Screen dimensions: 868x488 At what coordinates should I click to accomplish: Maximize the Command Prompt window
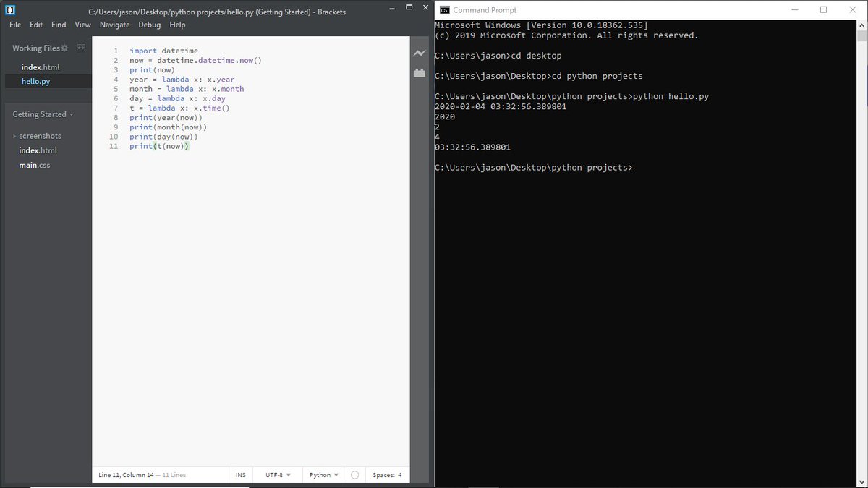click(x=823, y=10)
